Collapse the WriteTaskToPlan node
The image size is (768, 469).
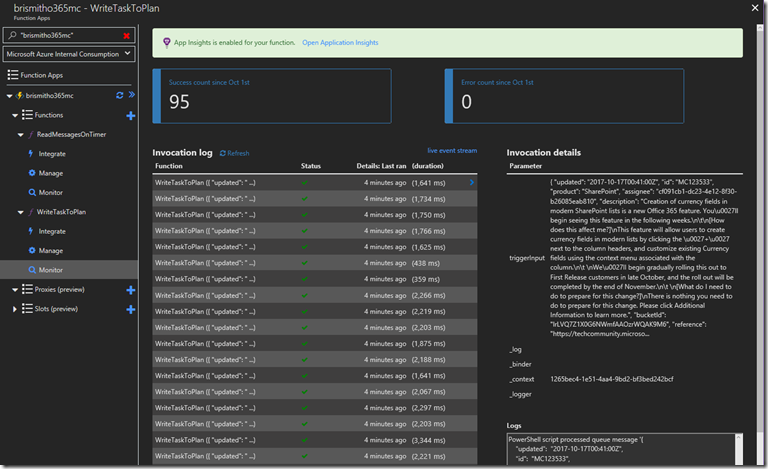(21, 212)
